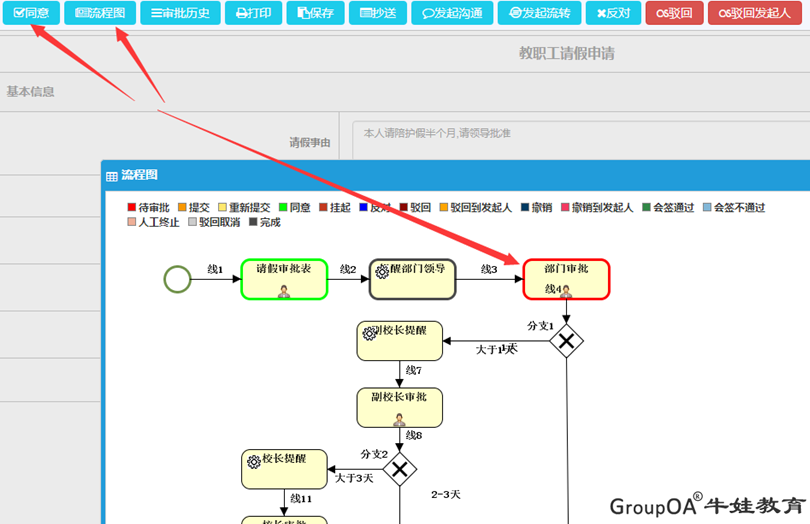Select the red 部门审批 node
The height and width of the screenshot is (524, 810).
[x=566, y=279]
